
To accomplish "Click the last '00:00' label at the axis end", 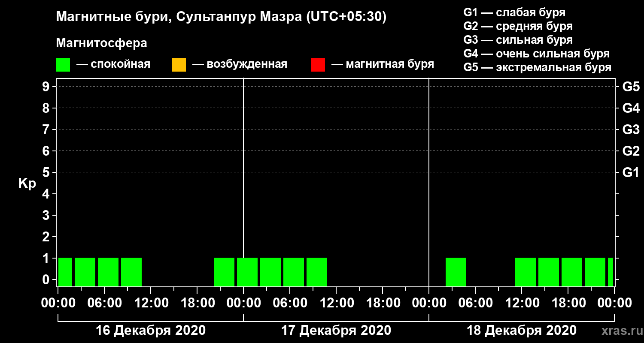I will coord(614,303).
